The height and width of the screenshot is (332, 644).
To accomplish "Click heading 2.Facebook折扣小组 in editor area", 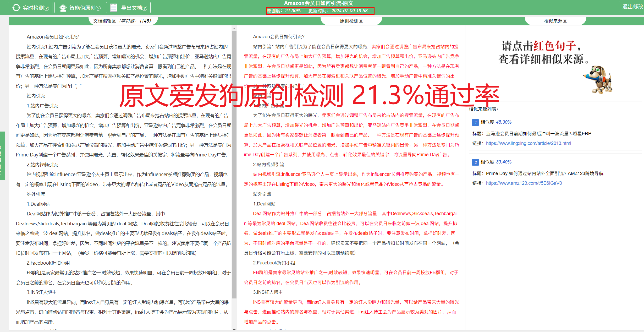I will coord(48,263).
